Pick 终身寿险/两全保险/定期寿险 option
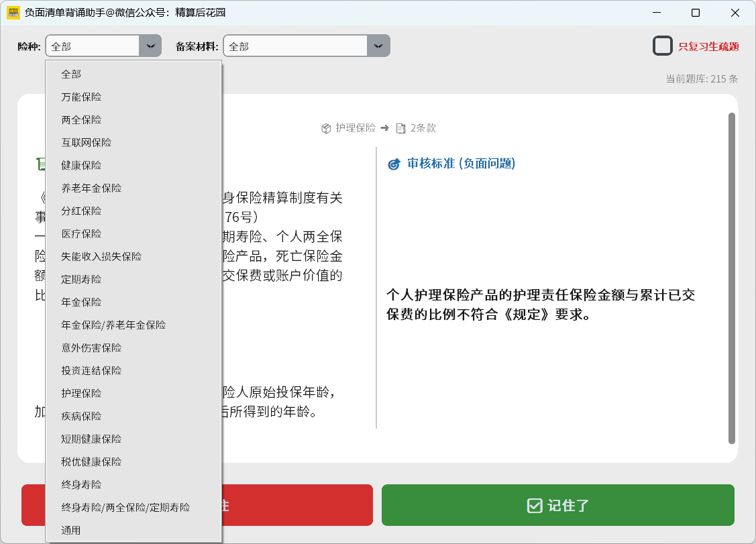This screenshot has height=544, width=756. click(x=125, y=508)
